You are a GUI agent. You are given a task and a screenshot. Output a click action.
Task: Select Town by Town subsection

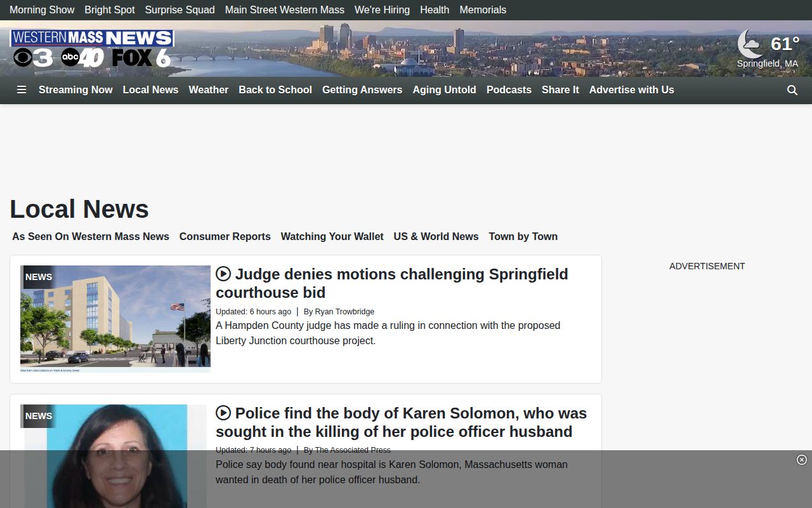(523, 237)
